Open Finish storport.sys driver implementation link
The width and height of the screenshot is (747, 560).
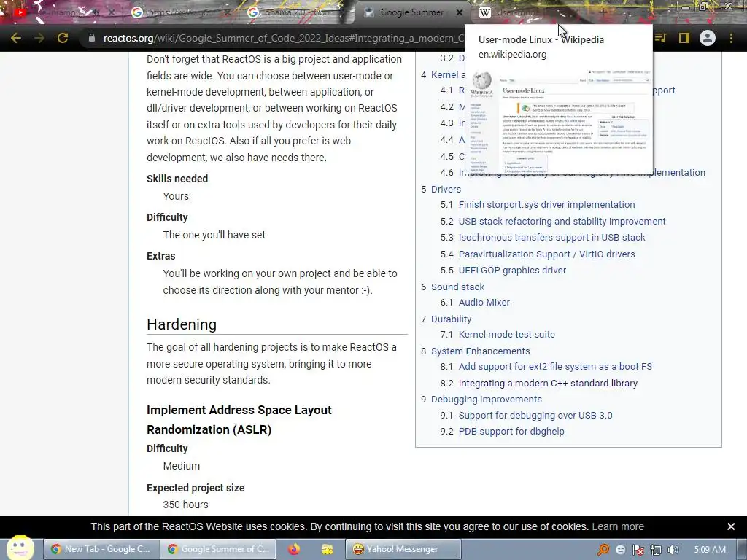point(546,205)
